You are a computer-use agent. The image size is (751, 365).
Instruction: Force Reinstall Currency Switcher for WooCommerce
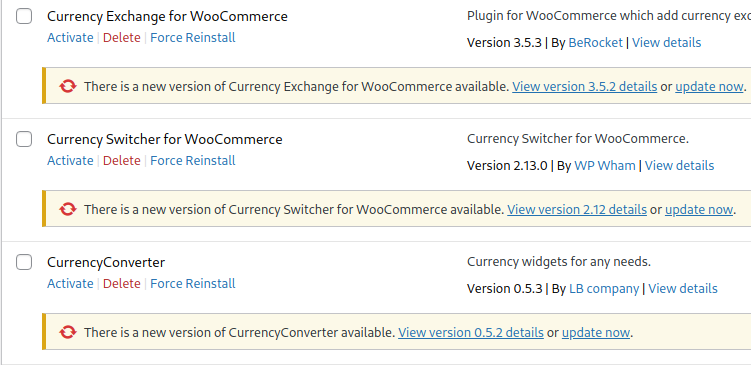coord(193,160)
